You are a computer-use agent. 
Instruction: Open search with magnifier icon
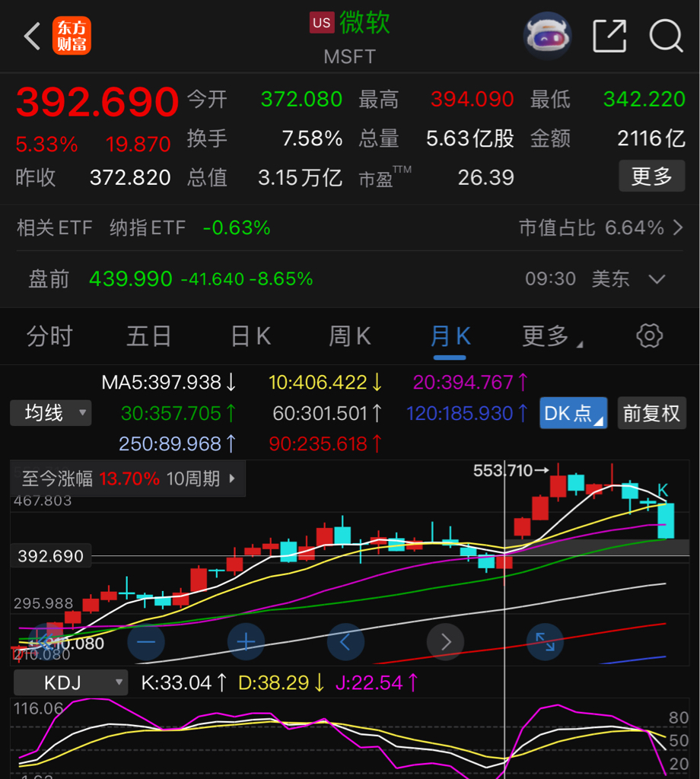point(667,37)
